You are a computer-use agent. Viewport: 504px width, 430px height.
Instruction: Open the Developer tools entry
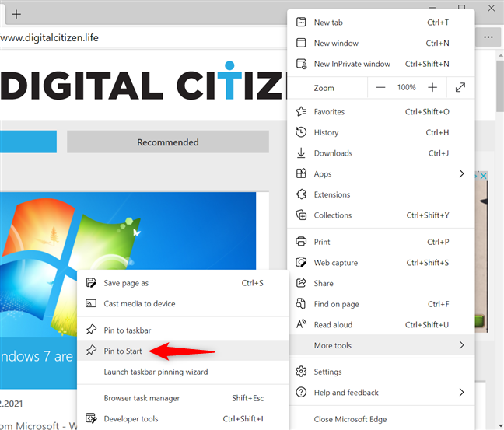point(184,418)
